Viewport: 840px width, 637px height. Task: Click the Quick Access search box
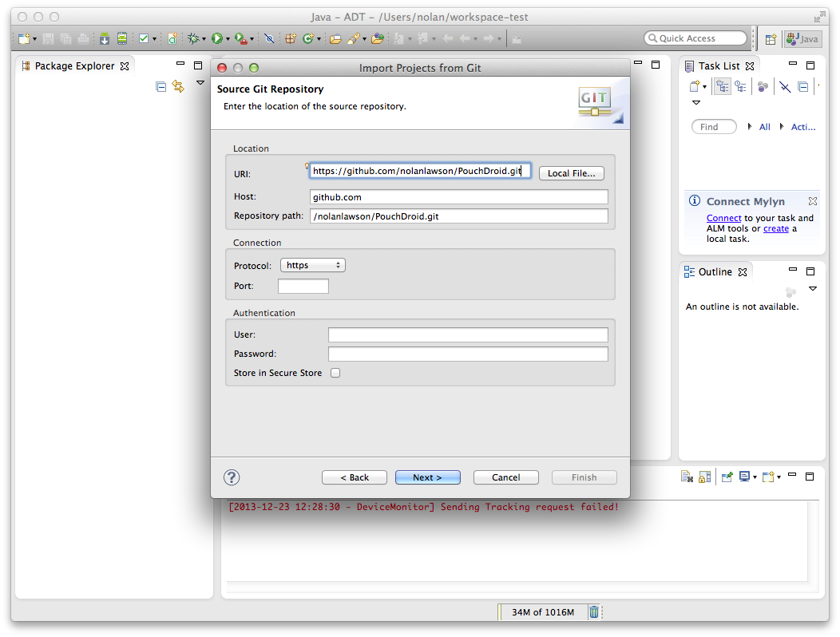click(695, 38)
